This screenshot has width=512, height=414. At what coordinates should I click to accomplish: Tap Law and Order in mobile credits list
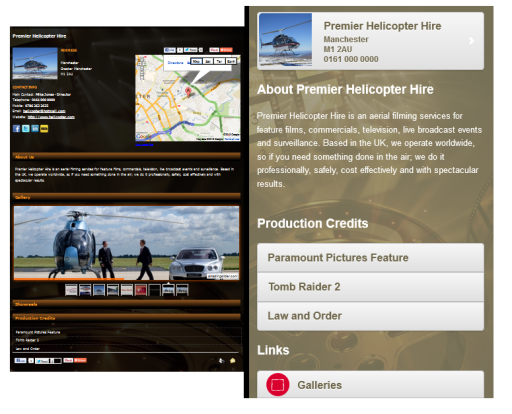[x=370, y=316]
